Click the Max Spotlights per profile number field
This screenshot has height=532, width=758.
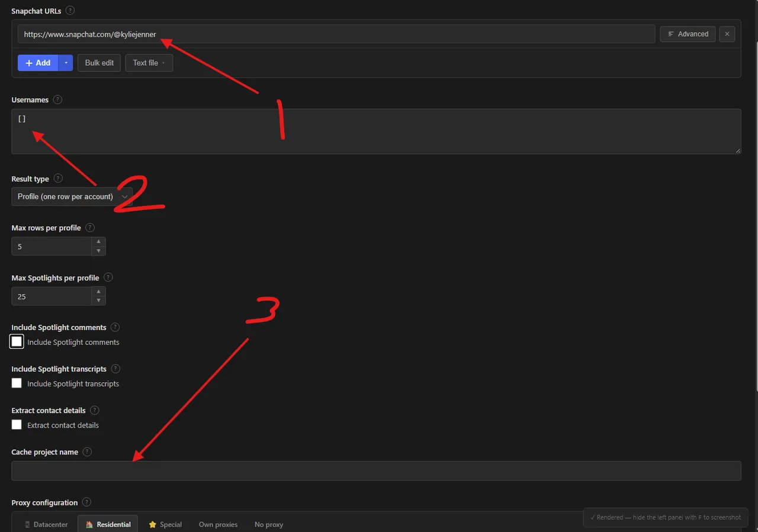pyautogui.click(x=52, y=296)
